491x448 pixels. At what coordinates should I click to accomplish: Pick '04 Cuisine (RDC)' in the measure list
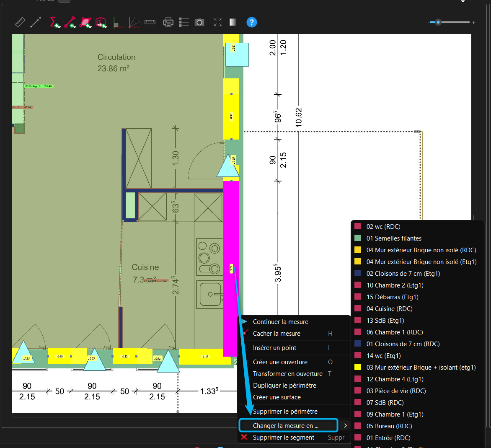click(x=389, y=309)
